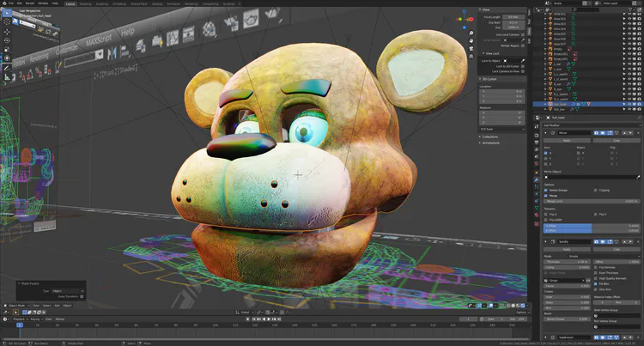Open the Render menu

point(30,3)
